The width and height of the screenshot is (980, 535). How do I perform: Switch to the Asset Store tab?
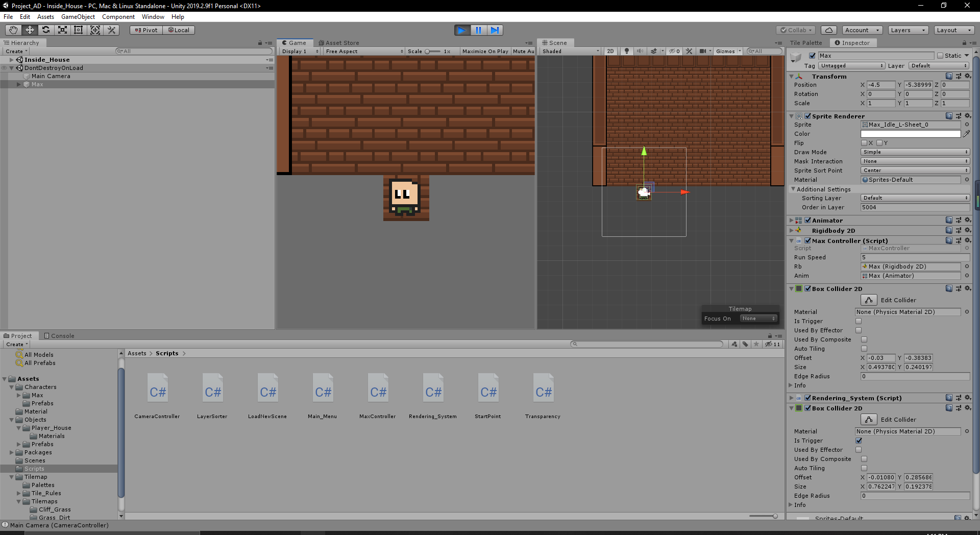tap(339, 43)
